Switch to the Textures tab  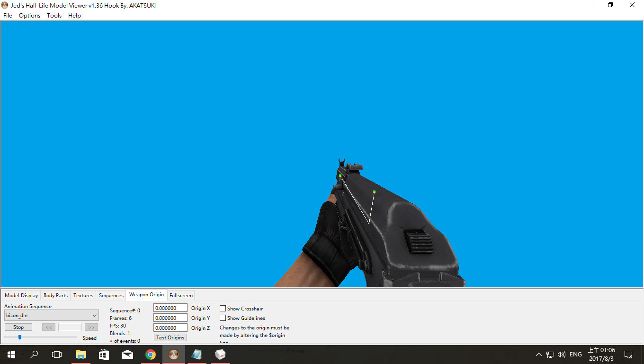coord(83,295)
